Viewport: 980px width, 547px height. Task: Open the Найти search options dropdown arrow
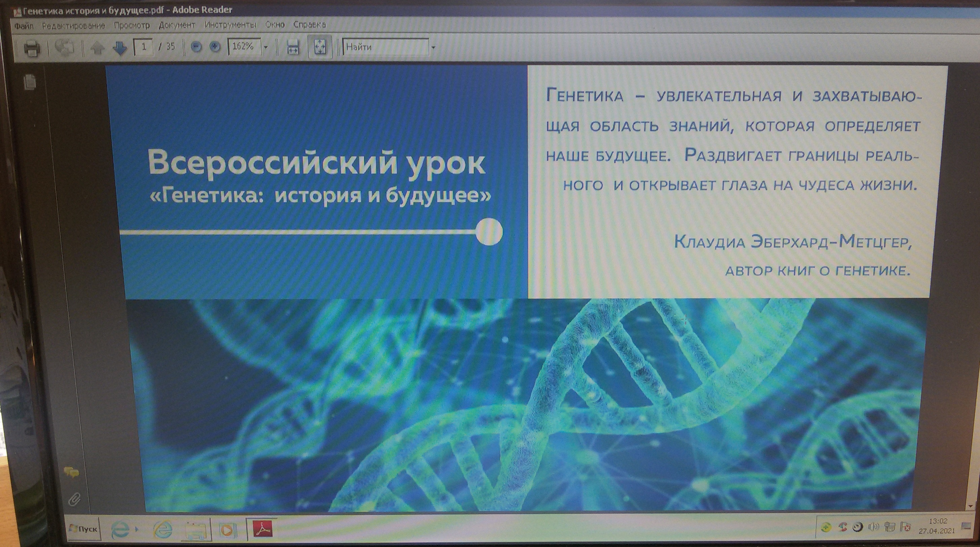[x=433, y=48]
